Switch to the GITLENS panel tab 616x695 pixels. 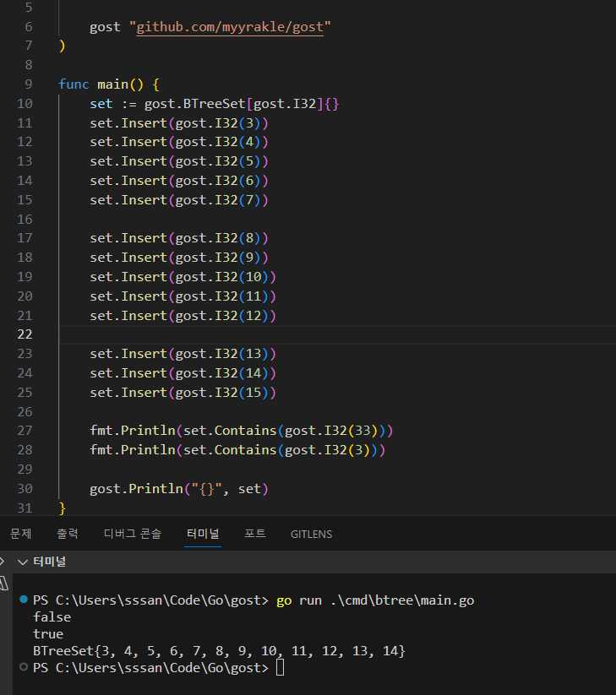[311, 534]
